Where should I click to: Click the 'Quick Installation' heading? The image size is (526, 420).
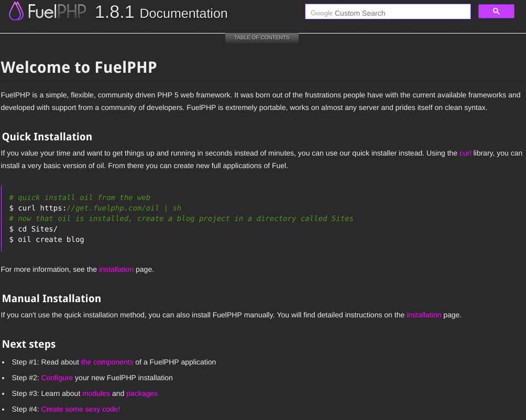click(x=47, y=137)
